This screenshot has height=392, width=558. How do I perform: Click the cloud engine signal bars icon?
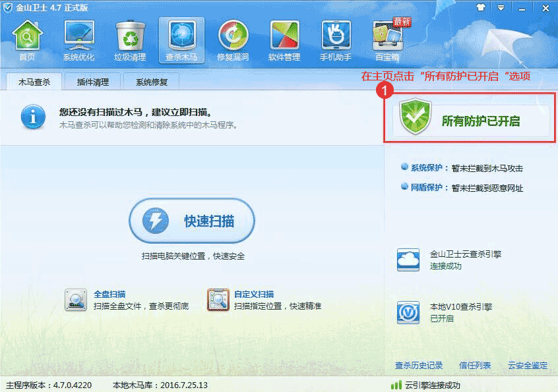[396, 385]
